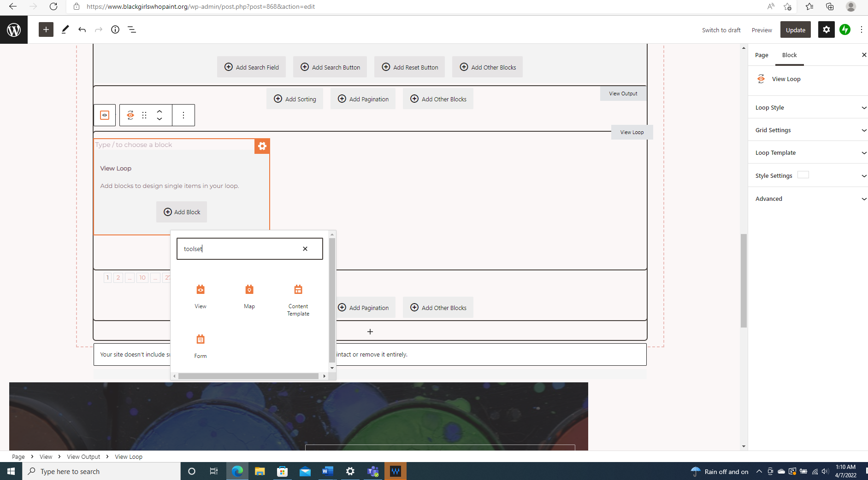This screenshot has height=480, width=868.
Task: Switch to the Page tab
Action: 762,55
